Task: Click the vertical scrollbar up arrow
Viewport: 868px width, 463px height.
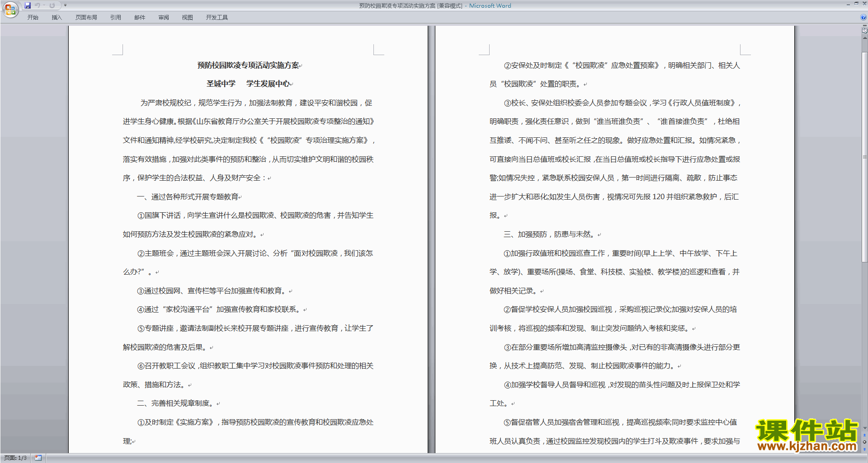Action: point(864,38)
